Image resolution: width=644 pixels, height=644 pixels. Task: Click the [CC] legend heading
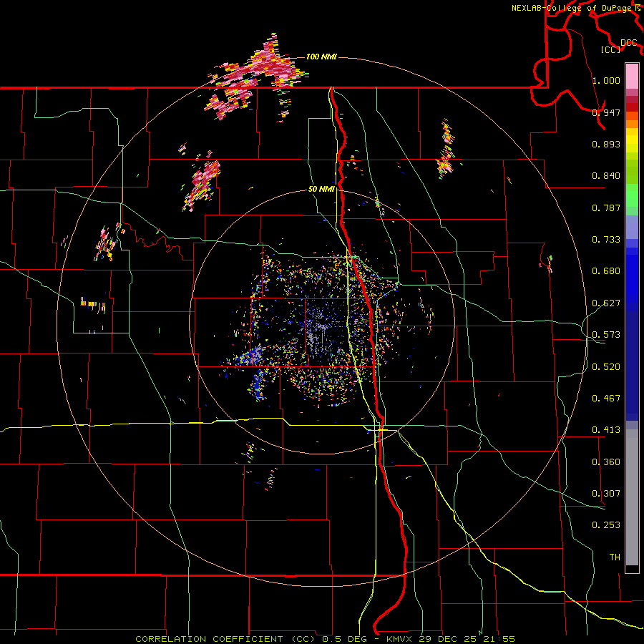click(611, 49)
